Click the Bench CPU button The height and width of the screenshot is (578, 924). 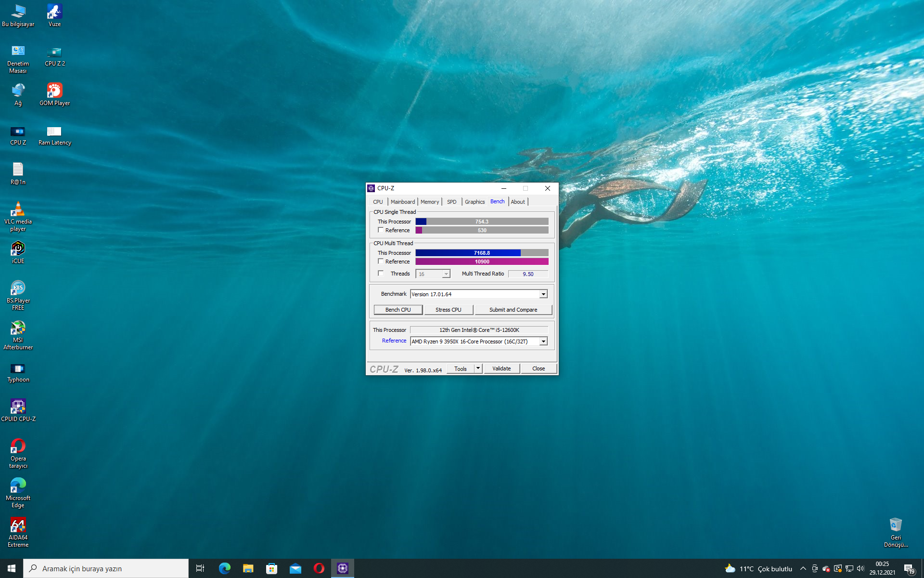398,310
